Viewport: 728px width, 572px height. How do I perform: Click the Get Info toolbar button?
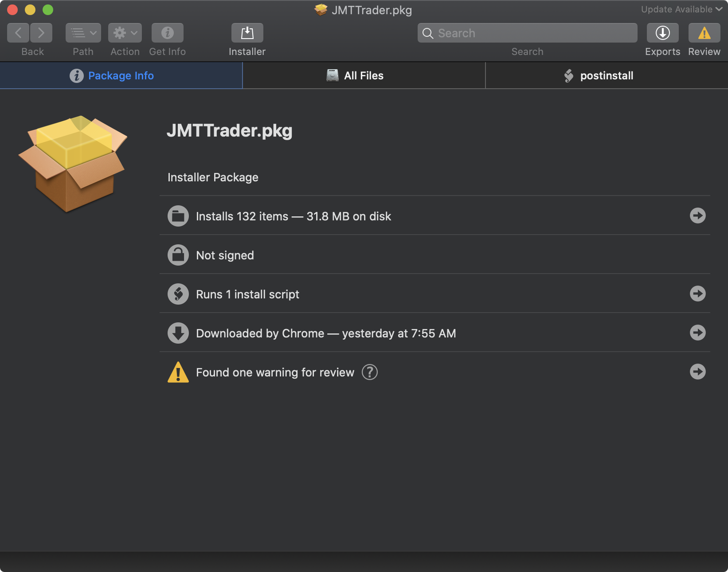pyautogui.click(x=168, y=33)
